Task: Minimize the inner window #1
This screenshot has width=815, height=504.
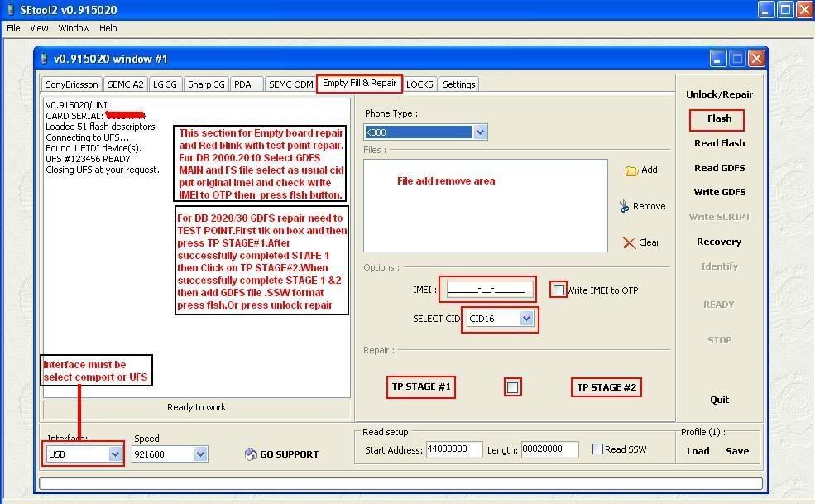Action: click(x=718, y=59)
